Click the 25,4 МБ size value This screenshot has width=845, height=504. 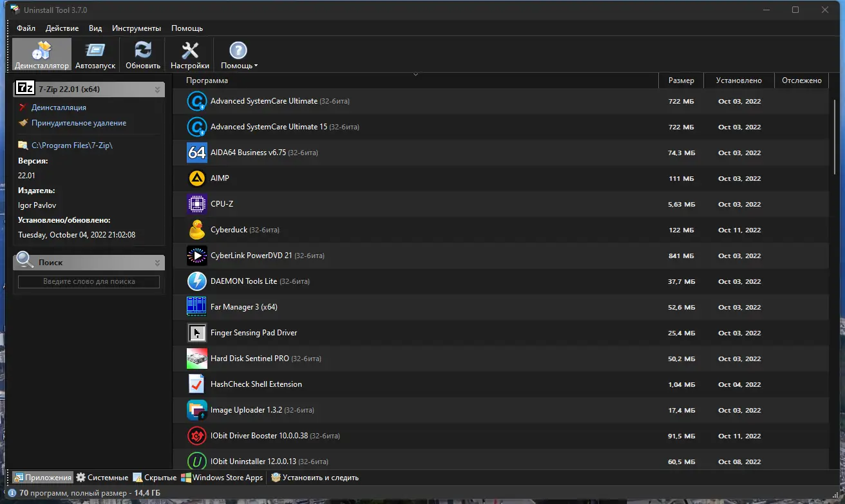(x=681, y=333)
